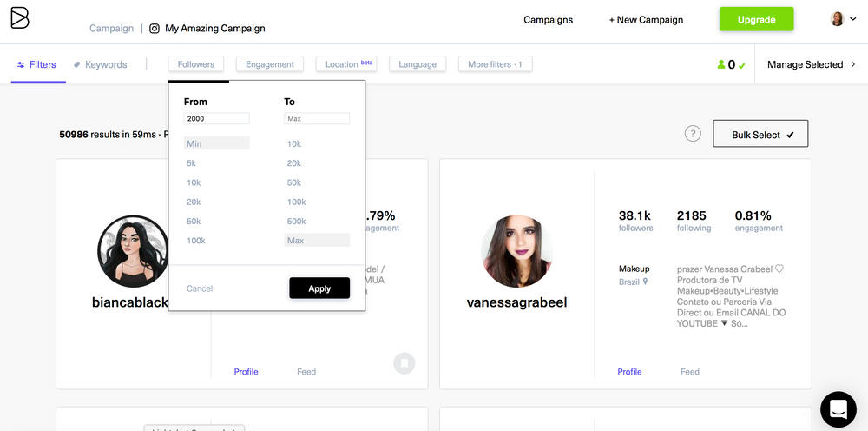Open the Followers filter dropdown
Screen dimensions: 868x431
tap(196, 64)
